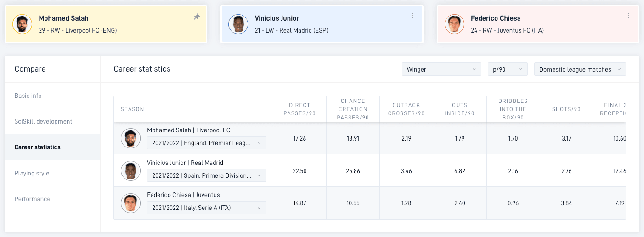Click Vinicius Junior's avatar in the top card
Viewport: 644px width, 237px height.
tap(238, 24)
